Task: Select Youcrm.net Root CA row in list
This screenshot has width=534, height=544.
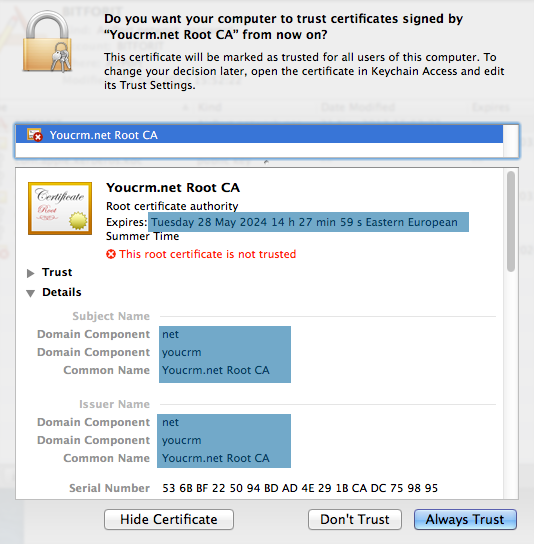Action: pyautogui.click(x=259, y=135)
